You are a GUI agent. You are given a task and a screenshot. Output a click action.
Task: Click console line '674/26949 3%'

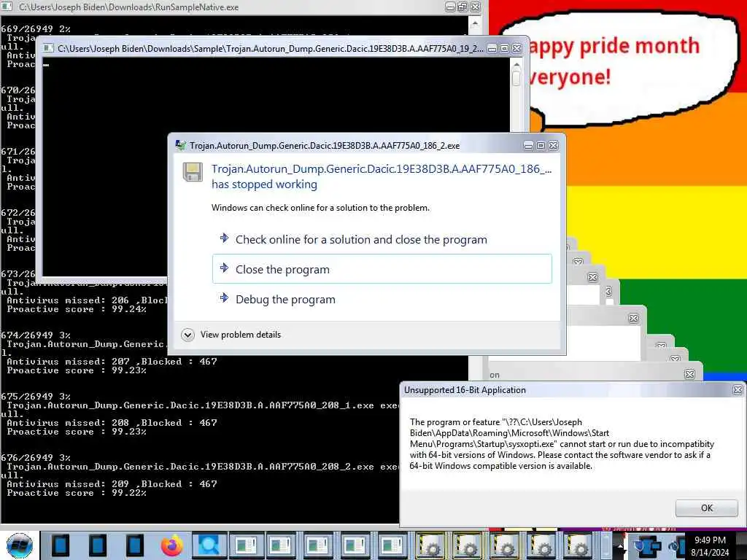pos(36,335)
